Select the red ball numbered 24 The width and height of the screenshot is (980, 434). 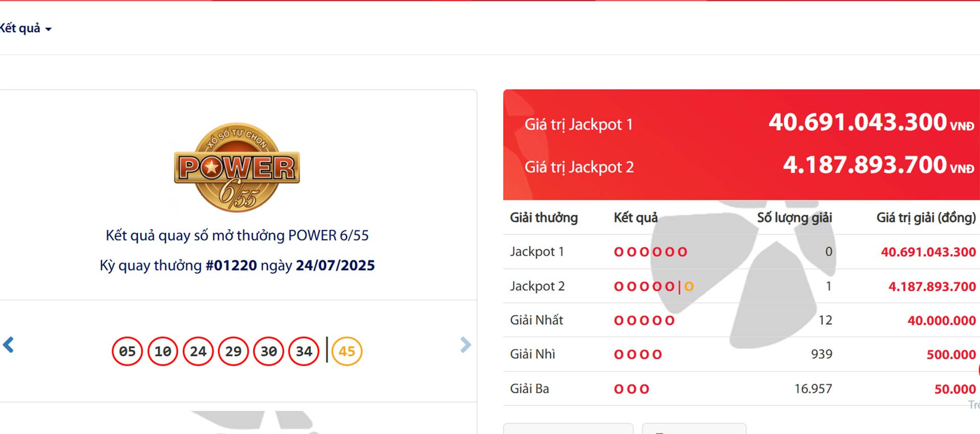tap(198, 351)
